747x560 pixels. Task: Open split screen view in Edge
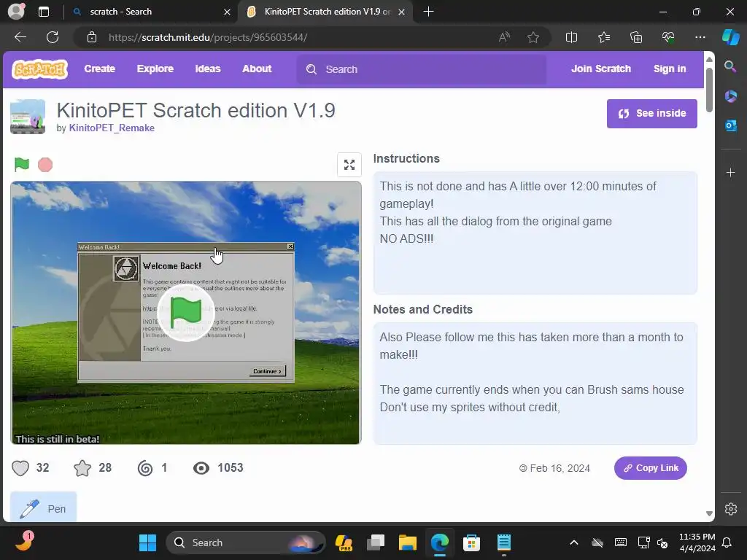(571, 37)
